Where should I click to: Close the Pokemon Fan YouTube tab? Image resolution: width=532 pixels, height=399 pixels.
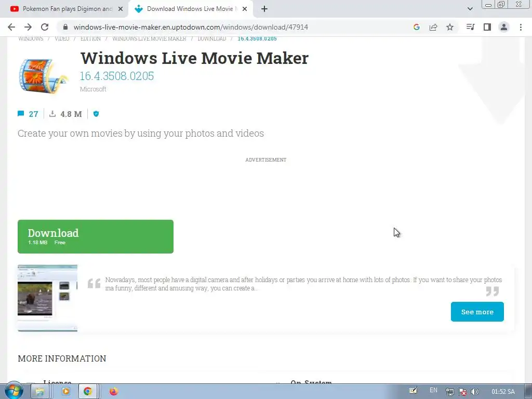coord(121,9)
